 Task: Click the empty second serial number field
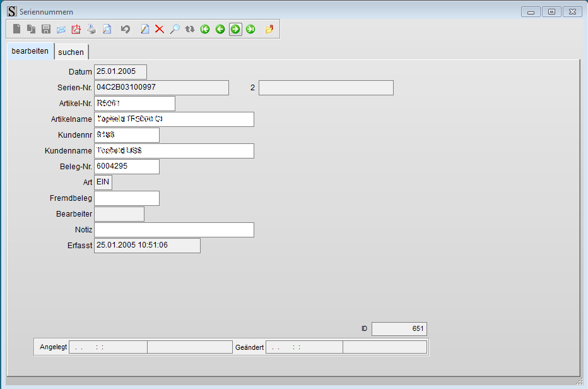326,88
